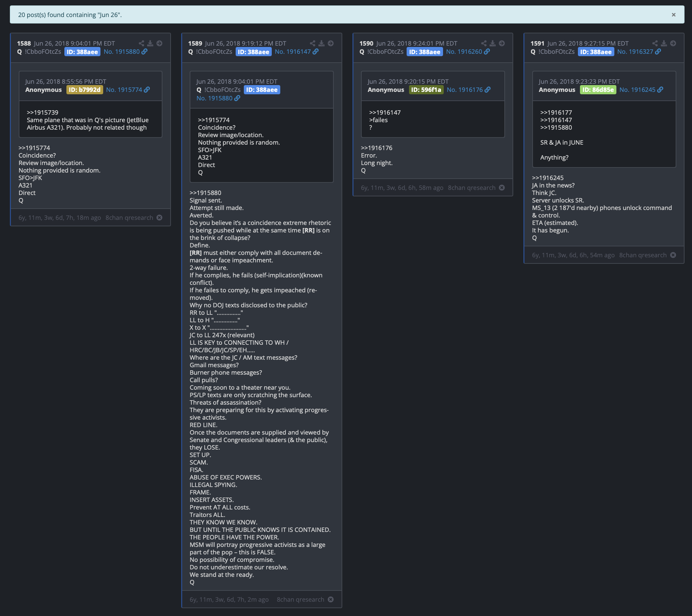Click Anonymous name in quoted post 1916176
This screenshot has width=692, height=616.
(x=386, y=90)
